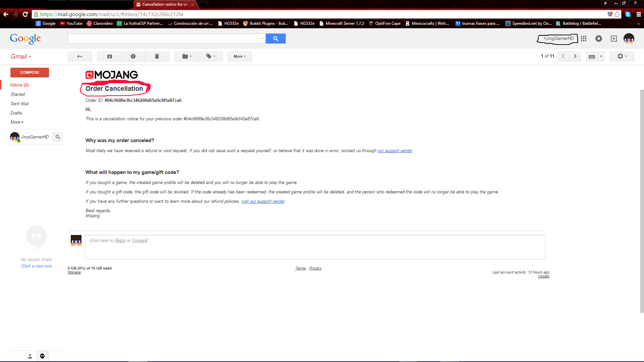Click the Google logo
The width and height of the screenshot is (644, 362).
point(25,39)
